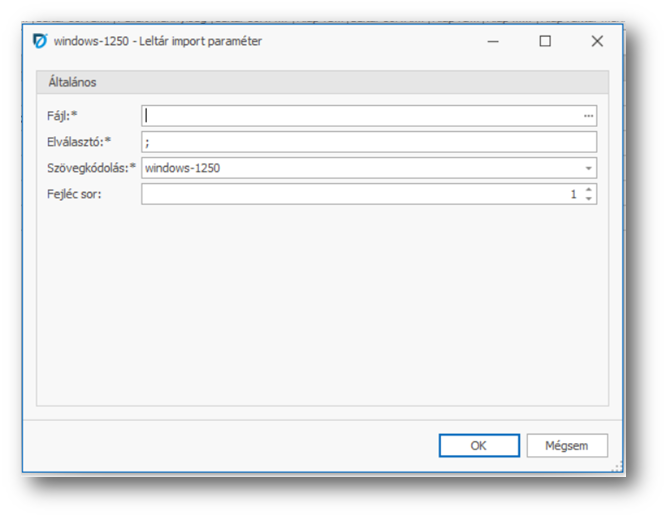Focus the Fájl path input field
The height and width of the screenshot is (519, 668).
[x=360, y=116]
